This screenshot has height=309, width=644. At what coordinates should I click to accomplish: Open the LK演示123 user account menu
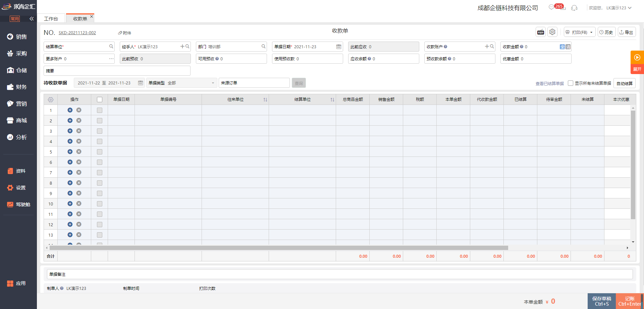click(619, 8)
